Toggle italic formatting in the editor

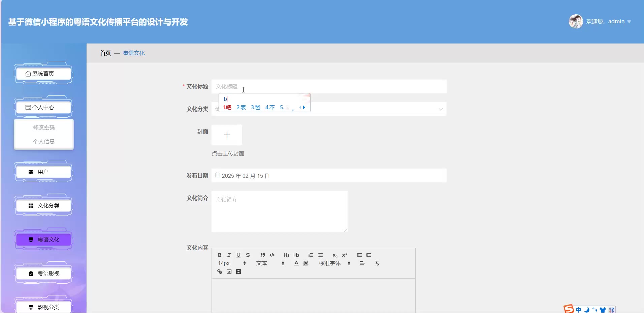pyautogui.click(x=229, y=255)
